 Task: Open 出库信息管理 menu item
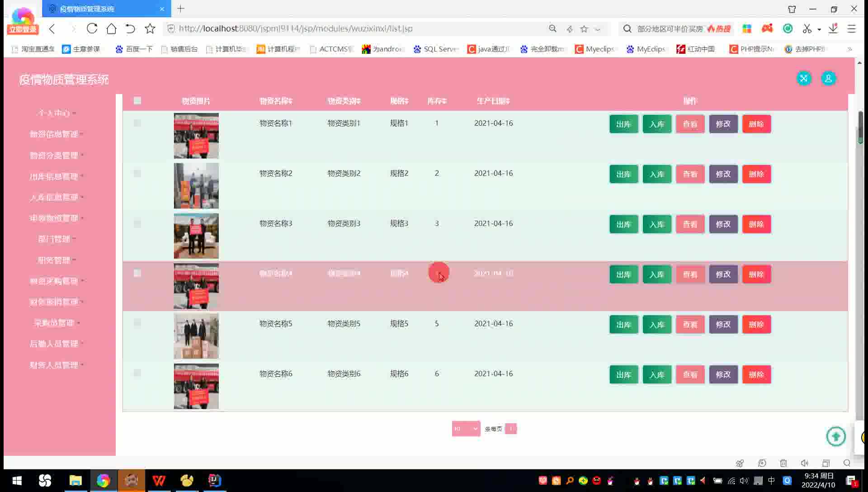54,176
